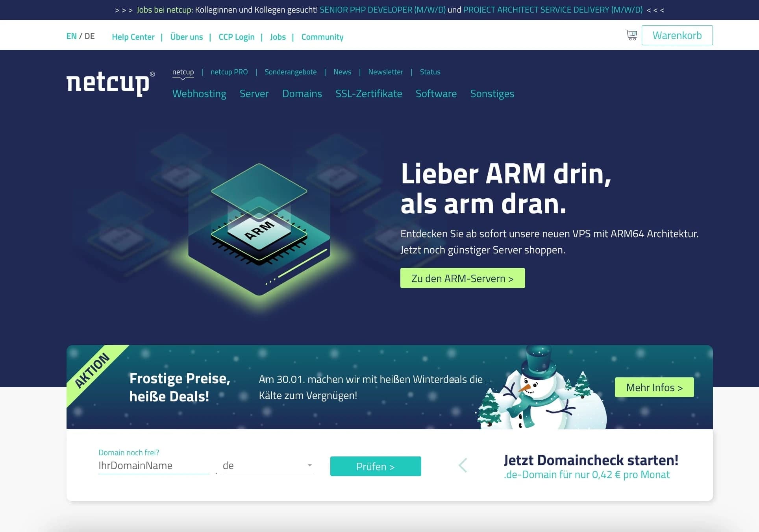
Task: Open the domain extension dropdown showing 'de'
Action: tap(268, 466)
